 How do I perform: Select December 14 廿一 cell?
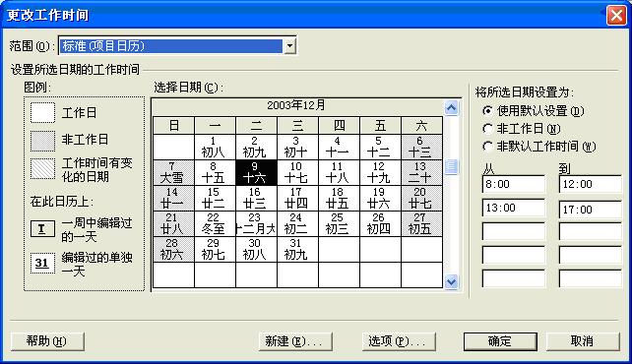click(173, 198)
